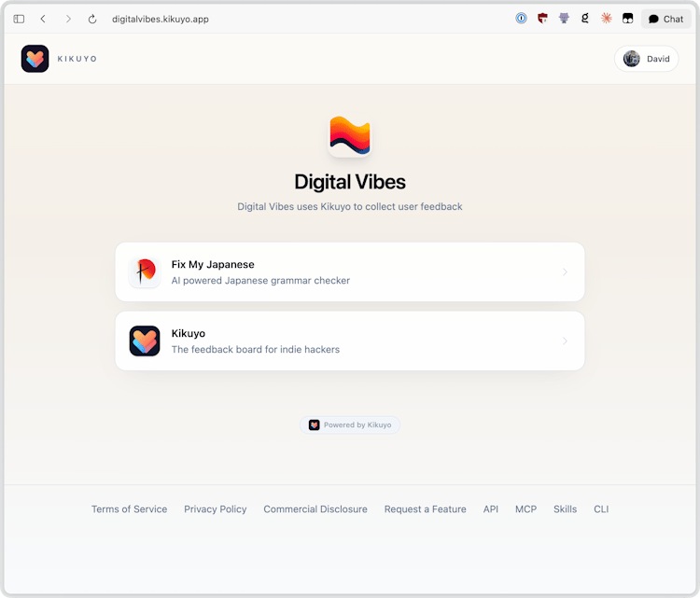Open the Chat panel button

coord(665,19)
